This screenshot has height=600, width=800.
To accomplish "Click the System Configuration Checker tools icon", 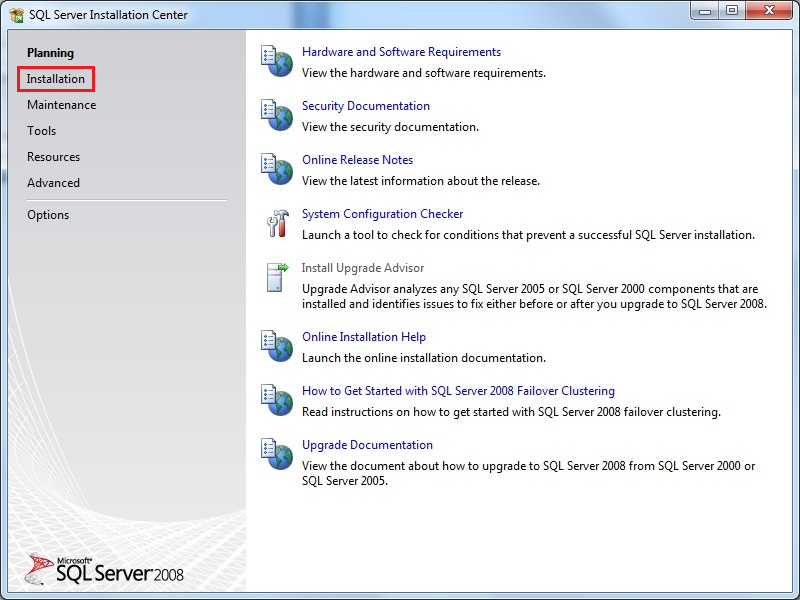I will point(278,223).
